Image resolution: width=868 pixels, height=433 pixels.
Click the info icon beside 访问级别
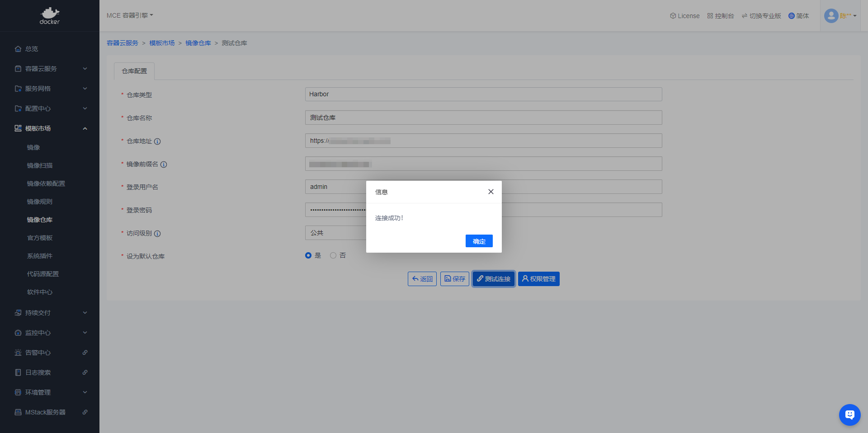coord(157,234)
